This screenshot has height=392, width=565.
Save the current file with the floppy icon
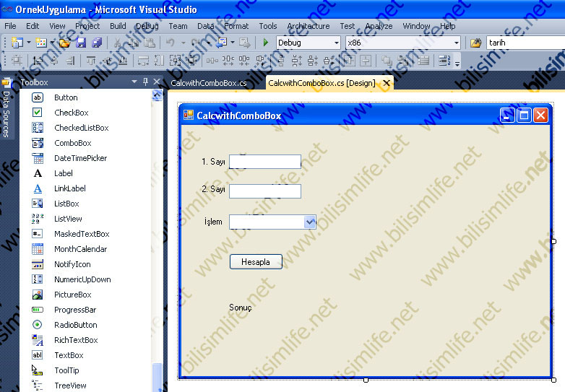pos(81,43)
